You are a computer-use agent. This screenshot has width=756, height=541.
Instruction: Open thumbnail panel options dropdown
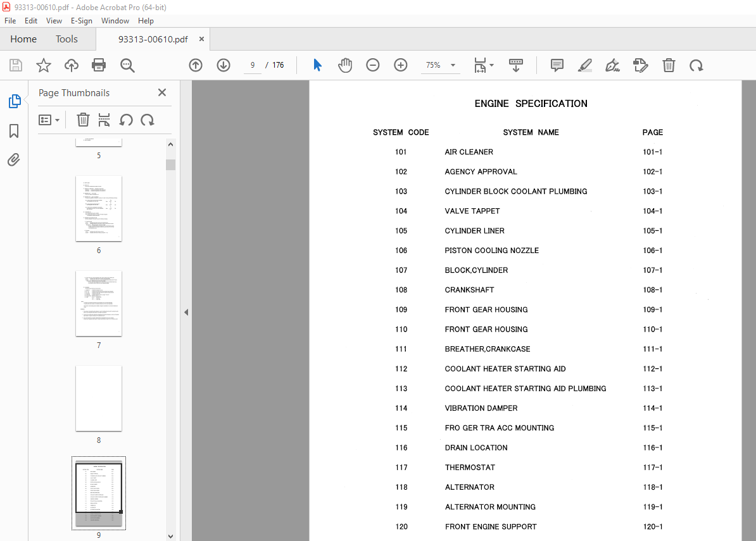tap(49, 120)
